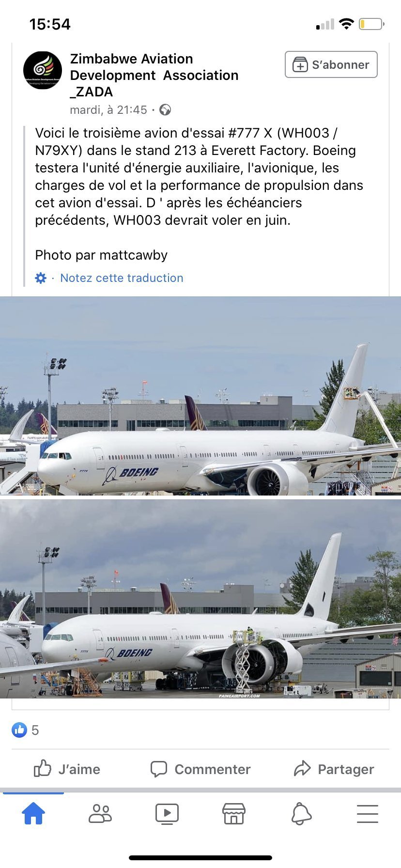Open Zimbabwe Aviation Development Association page name
The width and height of the screenshot is (401, 868).
[154, 75]
